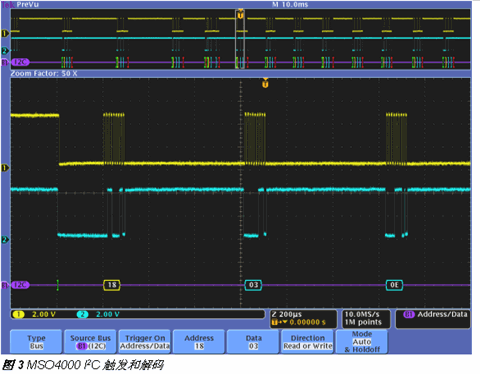Select the Data 03 field button
Screen dimensions: 480x374
(253, 342)
